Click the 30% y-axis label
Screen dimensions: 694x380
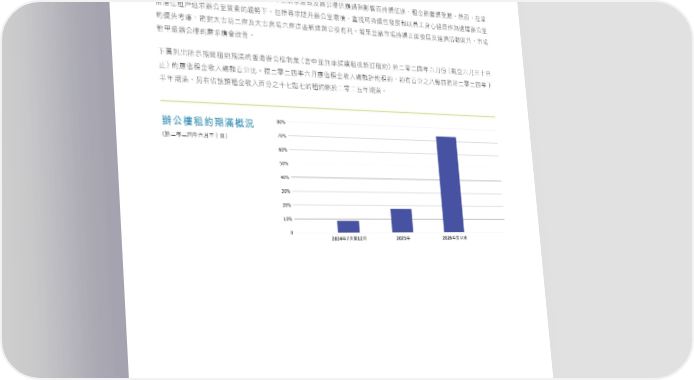tap(285, 191)
